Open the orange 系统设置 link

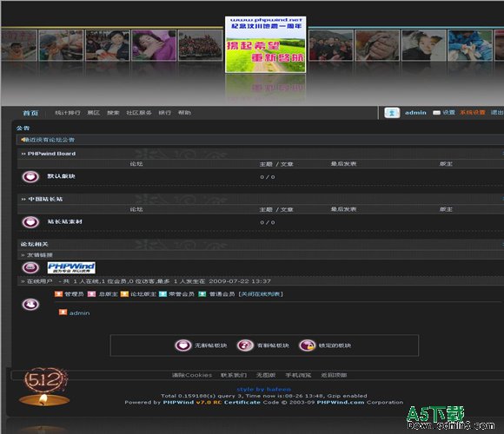(x=472, y=113)
